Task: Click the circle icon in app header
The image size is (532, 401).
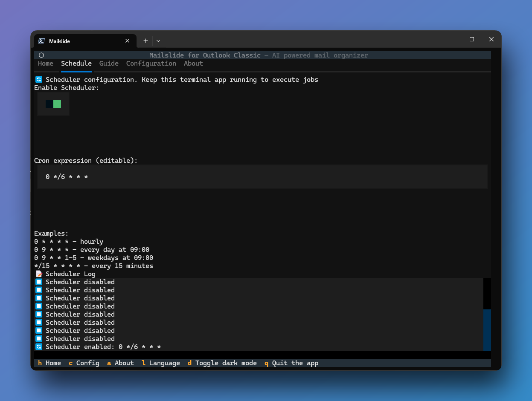Action: point(41,55)
